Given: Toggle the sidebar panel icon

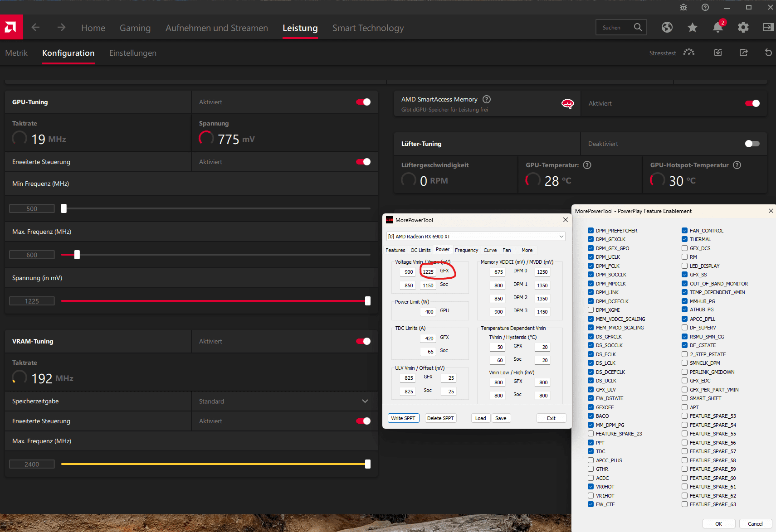Looking at the screenshot, I should (768, 27).
